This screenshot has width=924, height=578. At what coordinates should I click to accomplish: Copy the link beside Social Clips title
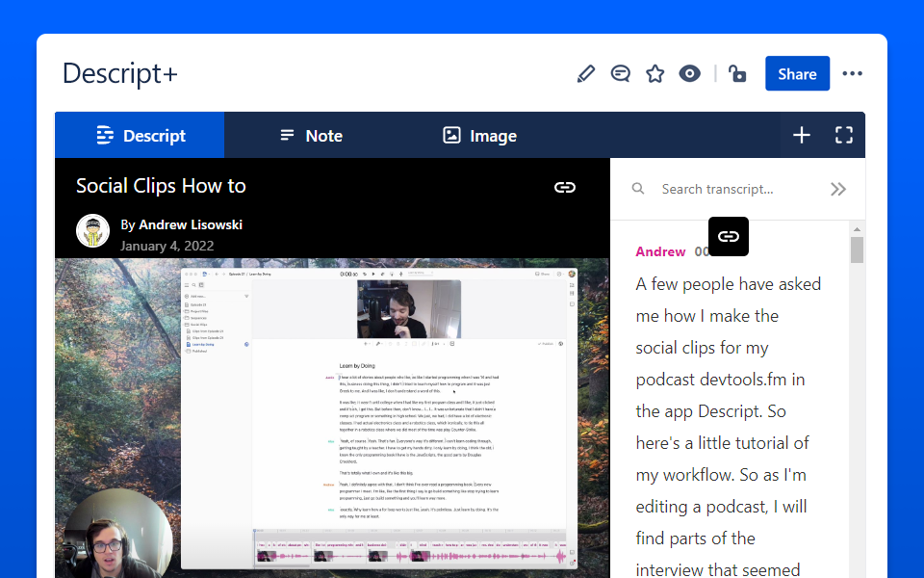coord(565,187)
